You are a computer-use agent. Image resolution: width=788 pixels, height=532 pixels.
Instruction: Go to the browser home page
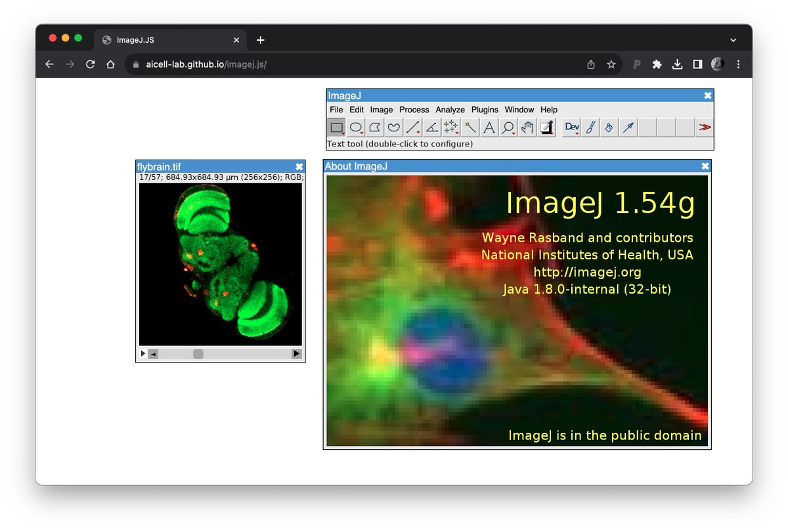click(x=111, y=64)
